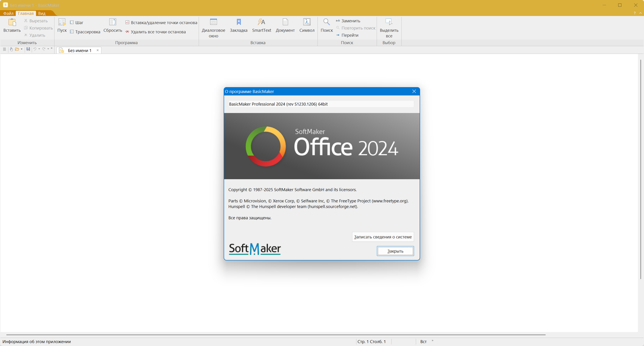Click Записать сведения о системе button

click(x=383, y=237)
